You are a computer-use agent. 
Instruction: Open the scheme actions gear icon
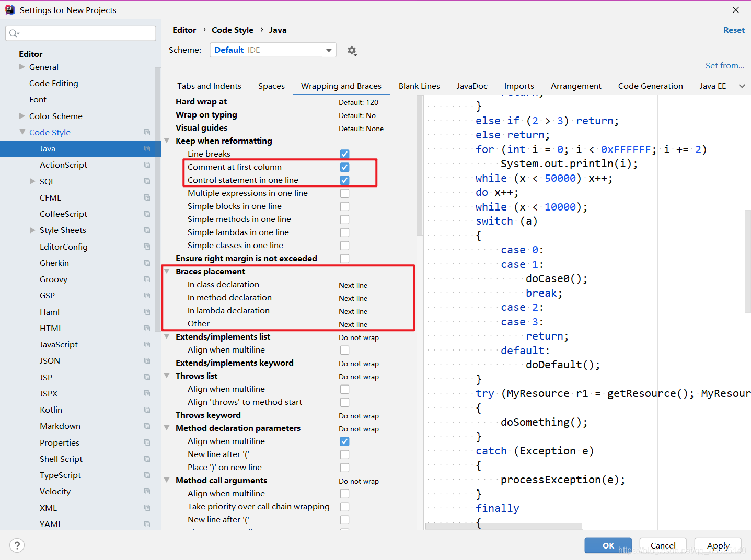[352, 51]
